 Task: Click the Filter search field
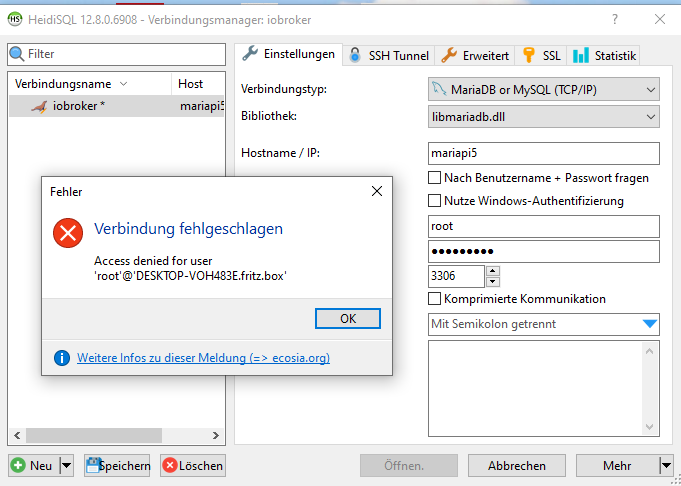pyautogui.click(x=116, y=54)
